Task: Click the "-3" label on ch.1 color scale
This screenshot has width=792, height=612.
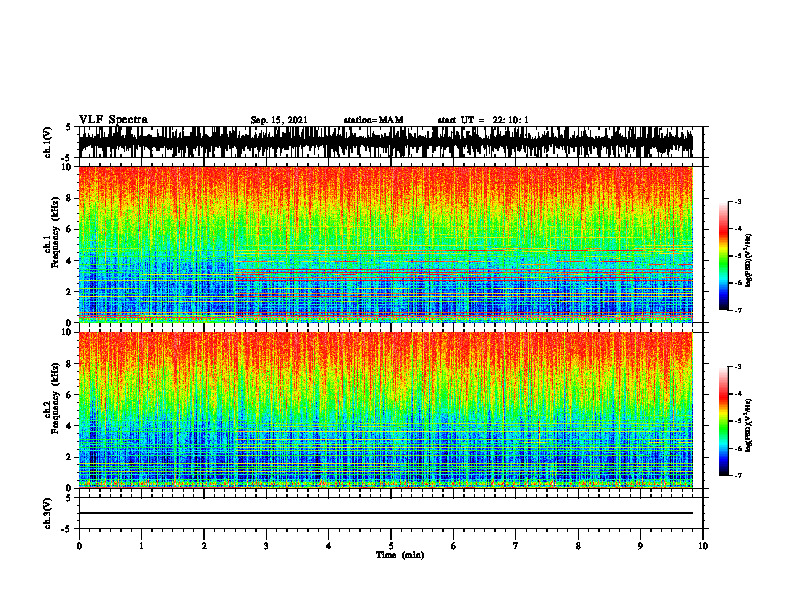Action: pyautogui.click(x=738, y=201)
